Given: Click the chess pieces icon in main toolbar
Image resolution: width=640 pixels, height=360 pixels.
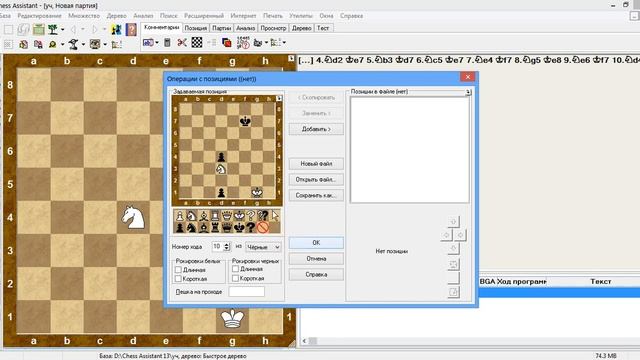Looking at the screenshot, I should 116,29.
